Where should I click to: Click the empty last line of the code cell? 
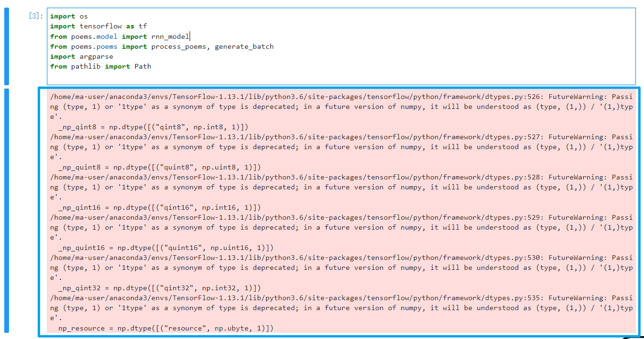[189, 76]
